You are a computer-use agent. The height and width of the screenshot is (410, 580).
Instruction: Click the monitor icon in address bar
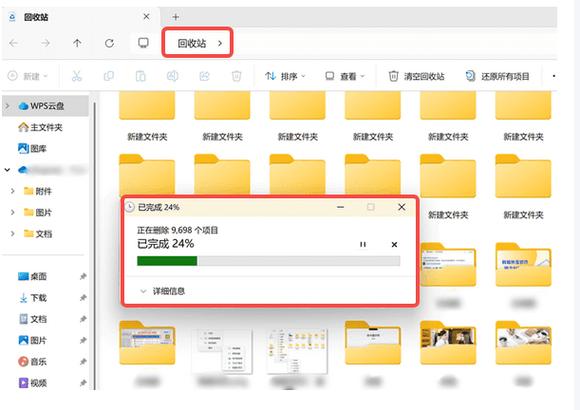pyautogui.click(x=143, y=43)
